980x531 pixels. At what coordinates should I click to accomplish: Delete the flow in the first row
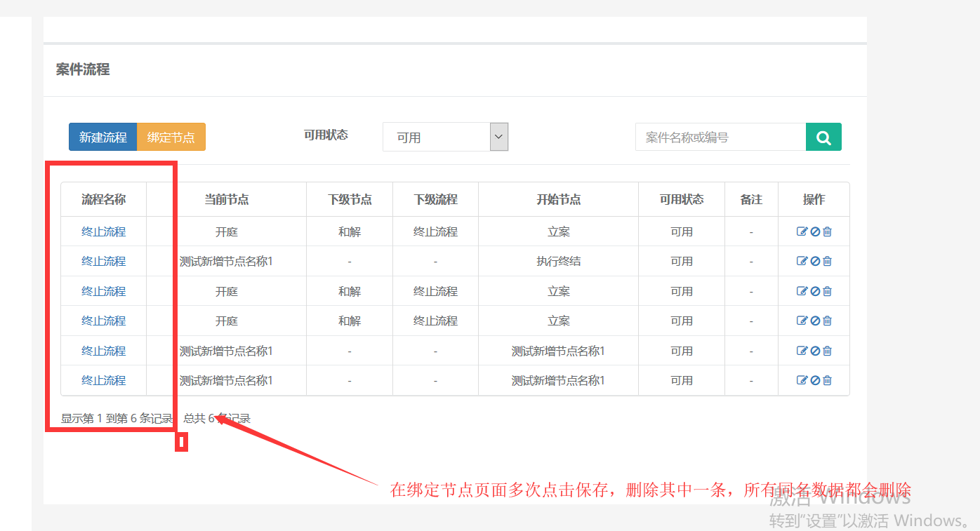point(827,231)
